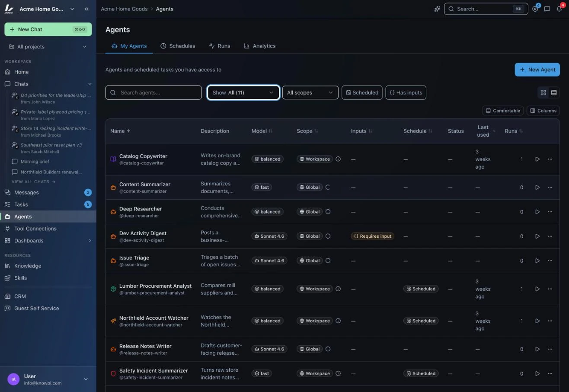The width and height of the screenshot is (569, 392).
Task: Open the Comfortable density selector
Action: click(x=503, y=111)
